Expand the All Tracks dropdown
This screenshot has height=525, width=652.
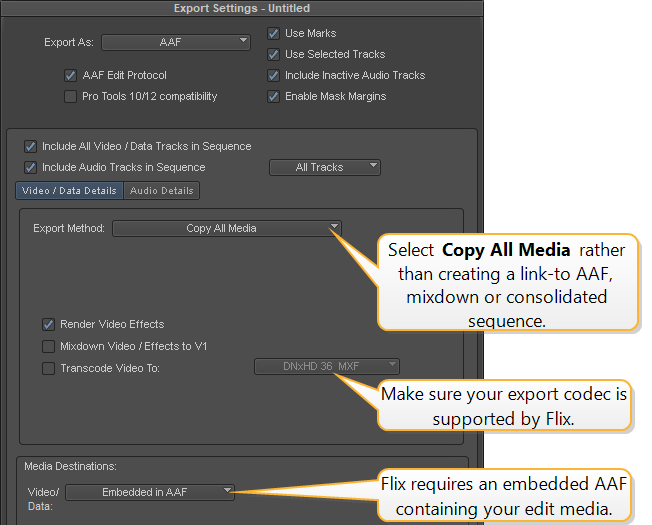(x=324, y=167)
